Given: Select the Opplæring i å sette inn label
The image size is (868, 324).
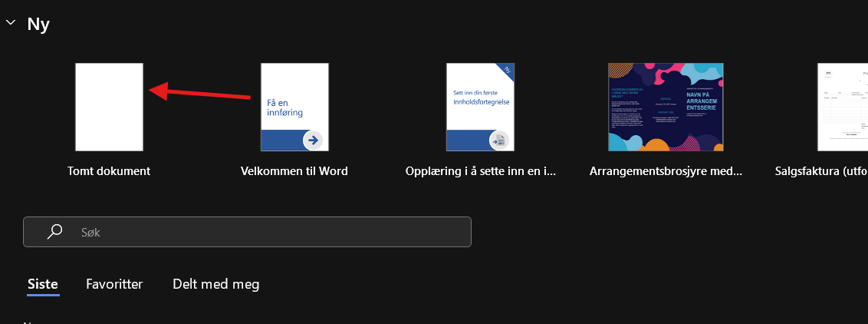Looking at the screenshot, I should pos(481,171).
